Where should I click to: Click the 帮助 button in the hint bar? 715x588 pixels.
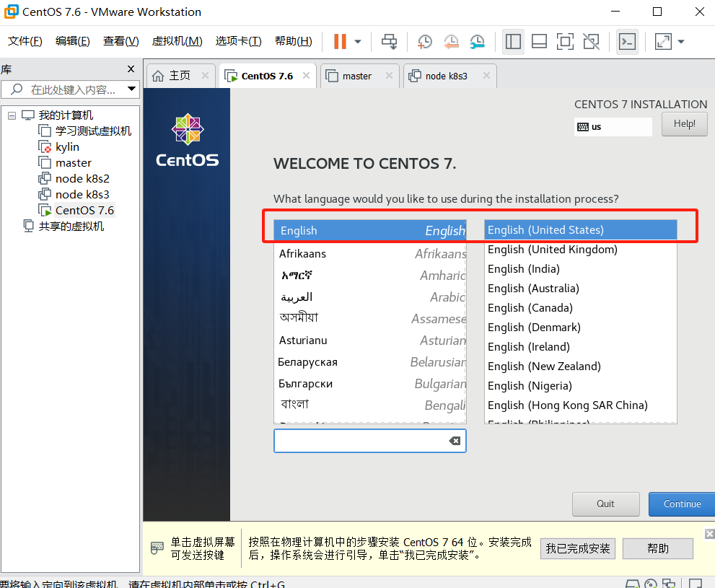pyautogui.click(x=657, y=548)
